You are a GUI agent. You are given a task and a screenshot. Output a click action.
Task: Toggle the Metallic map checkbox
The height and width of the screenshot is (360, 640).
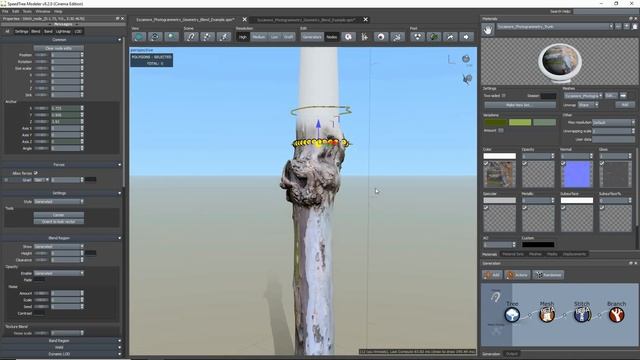pyautogui.click(x=524, y=208)
